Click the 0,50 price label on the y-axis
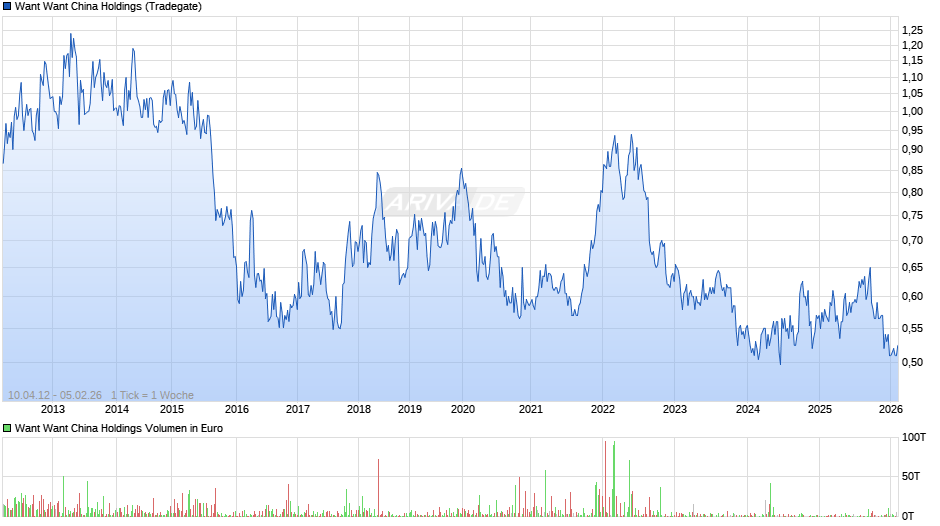The image size is (940, 526). (x=912, y=362)
